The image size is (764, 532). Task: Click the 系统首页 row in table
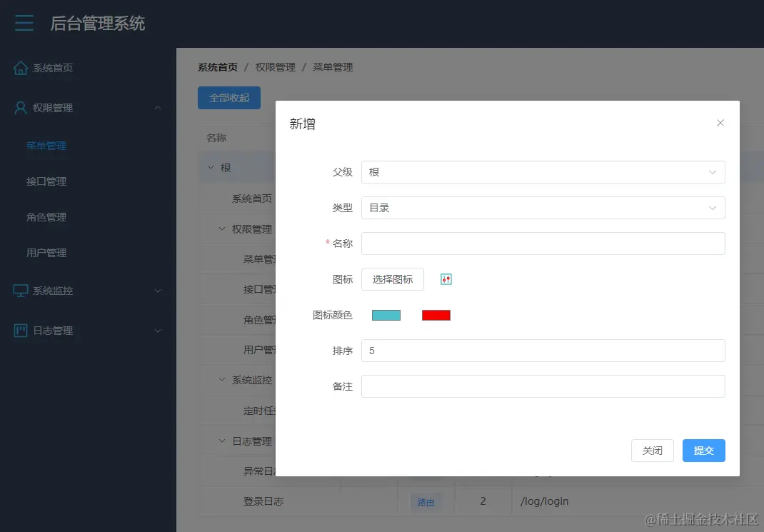[252, 199]
